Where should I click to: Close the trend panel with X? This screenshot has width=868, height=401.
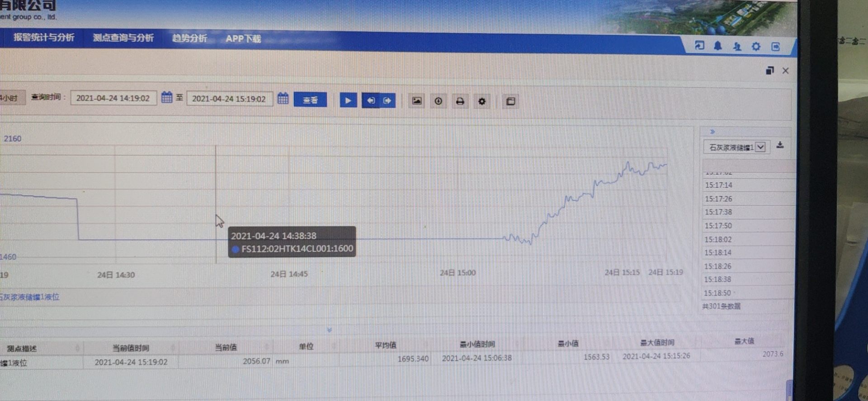[785, 71]
